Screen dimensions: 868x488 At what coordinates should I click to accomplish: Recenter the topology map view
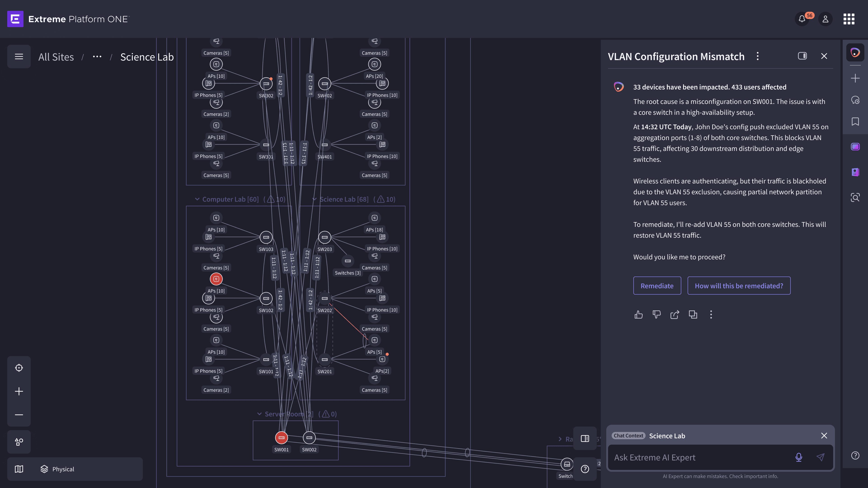(x=19, y=368)
